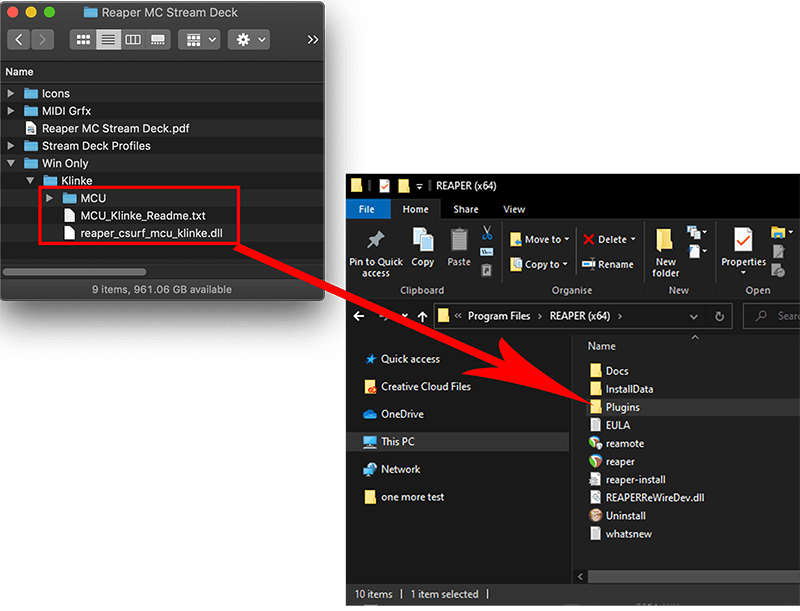
Task: Switch Finder to gallery view
Action: [158, 39]
